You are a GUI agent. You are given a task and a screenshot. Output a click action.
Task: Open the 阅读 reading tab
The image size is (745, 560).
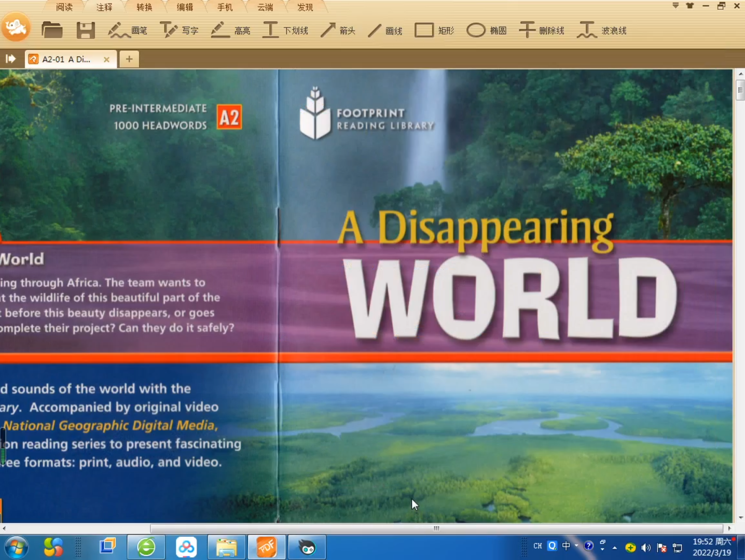point(64,7)
